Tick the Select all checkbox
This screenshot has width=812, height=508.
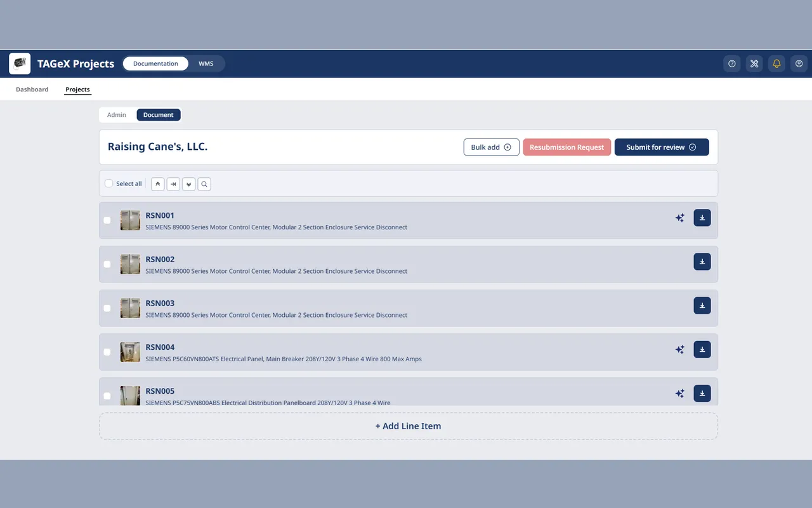(x=109, y=184)
